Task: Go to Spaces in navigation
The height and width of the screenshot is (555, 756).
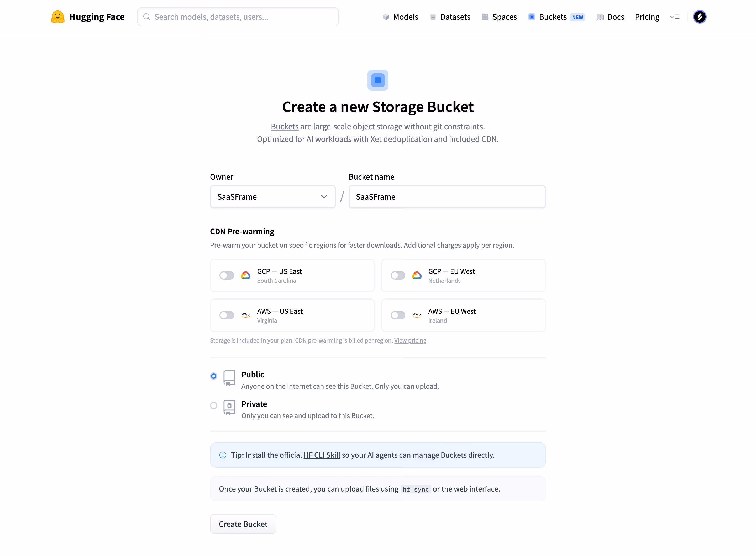Action: 499,17
